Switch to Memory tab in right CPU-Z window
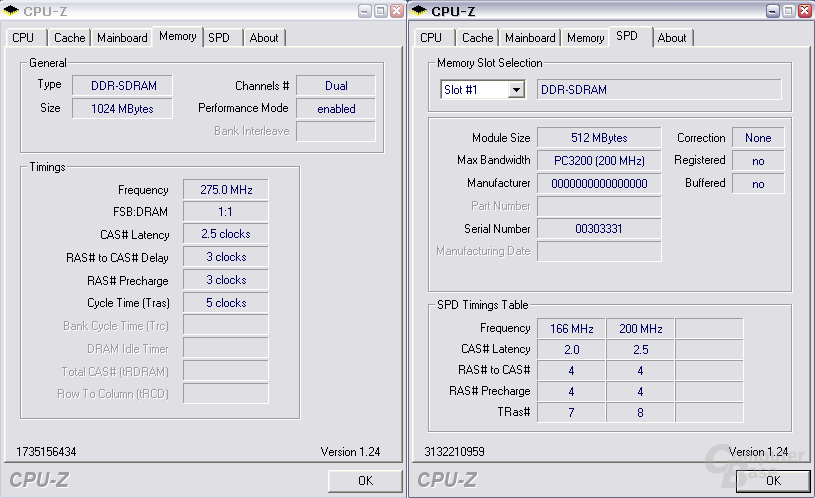The height and width of the screenshot is (498, 815). 586,38
